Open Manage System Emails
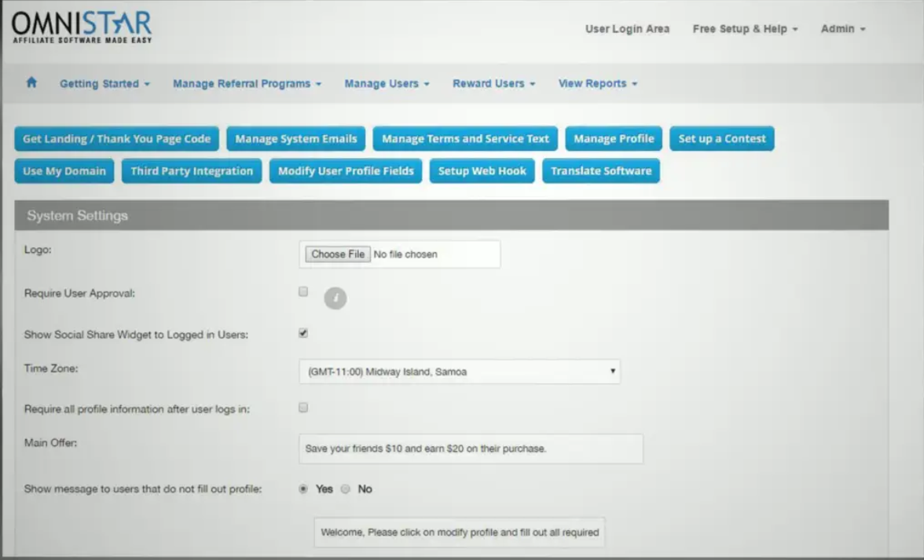This screenshot has width=924, height=560. tap(295, 138)
